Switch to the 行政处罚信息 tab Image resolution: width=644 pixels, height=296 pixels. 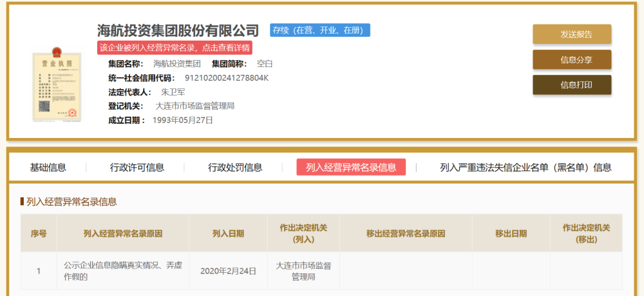pos(235,167)
